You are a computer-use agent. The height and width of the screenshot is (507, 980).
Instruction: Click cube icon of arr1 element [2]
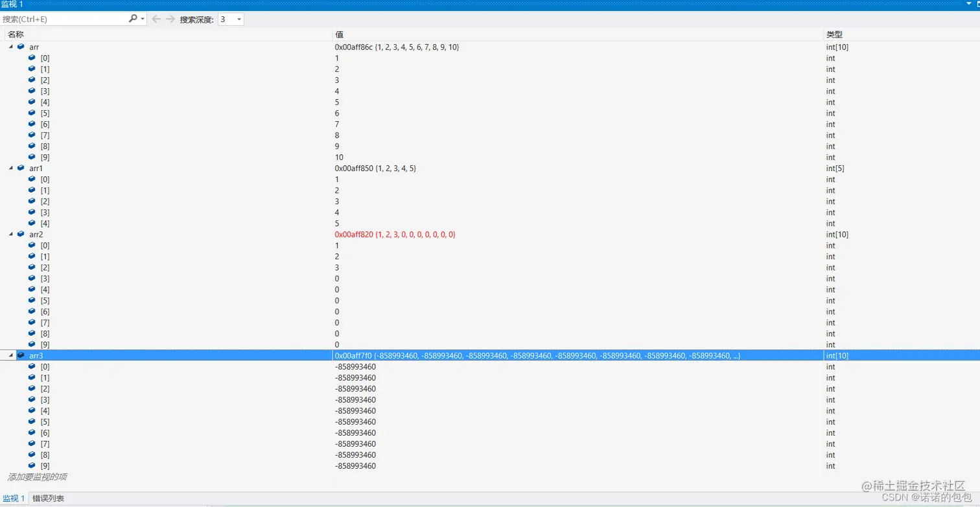click(32, 201)
